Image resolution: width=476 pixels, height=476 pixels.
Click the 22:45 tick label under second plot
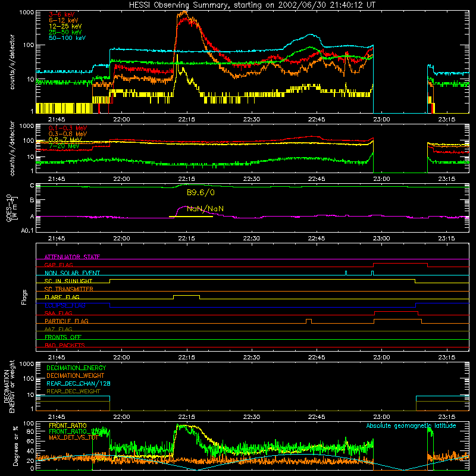click(317, 179)
